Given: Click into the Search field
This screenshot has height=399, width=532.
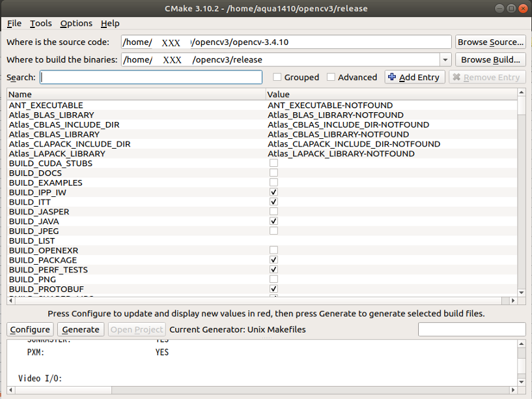Looking at the screenshot, I should pos(151,78).
